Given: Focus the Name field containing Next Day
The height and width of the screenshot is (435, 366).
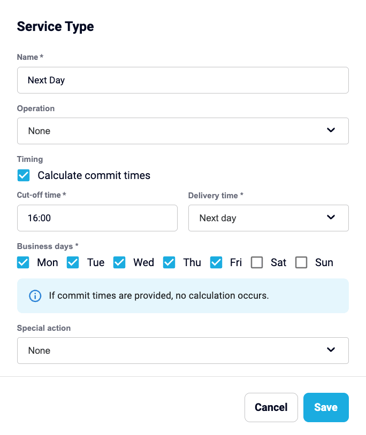Looking at the screenshot, I should [x=183, y=80].
